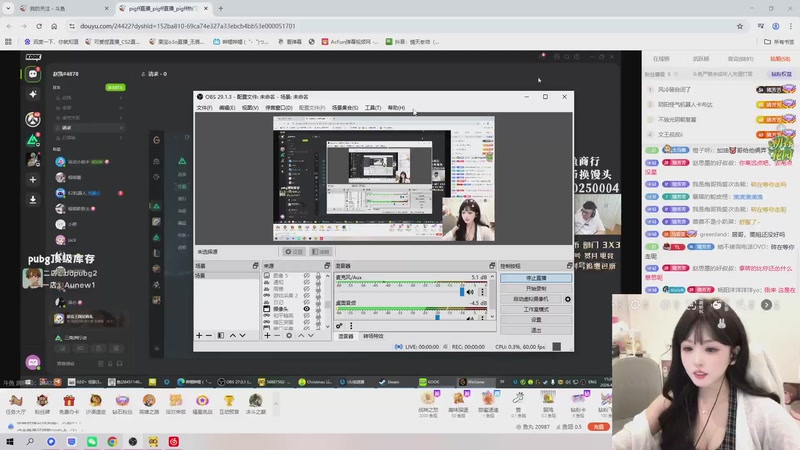Toggle lock on the 摄像头 source
This screenshot has width=800, height=450.
point(318,309)
